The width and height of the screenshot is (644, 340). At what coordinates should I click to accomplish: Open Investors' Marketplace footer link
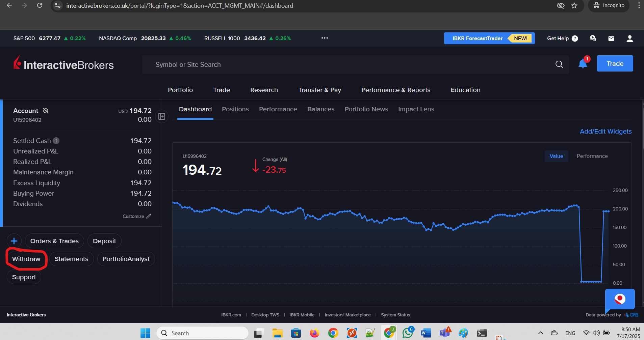347,315
